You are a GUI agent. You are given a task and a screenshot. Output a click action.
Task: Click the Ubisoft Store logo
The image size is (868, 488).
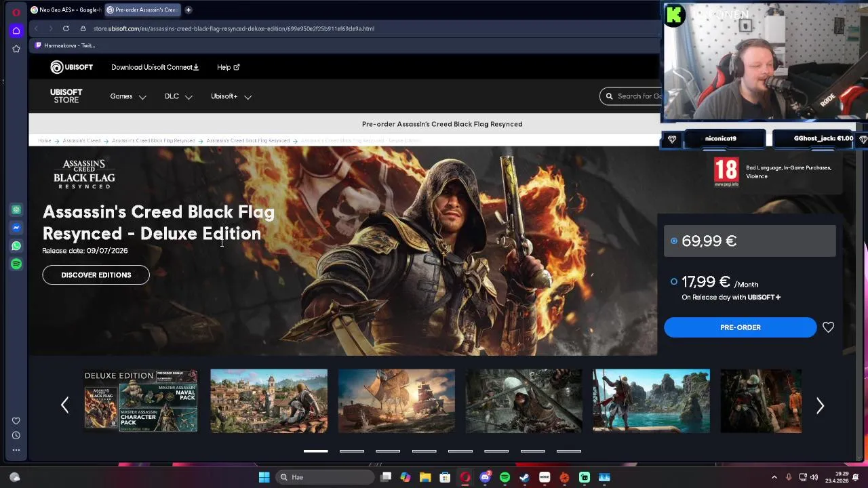(x=66, y=96)
